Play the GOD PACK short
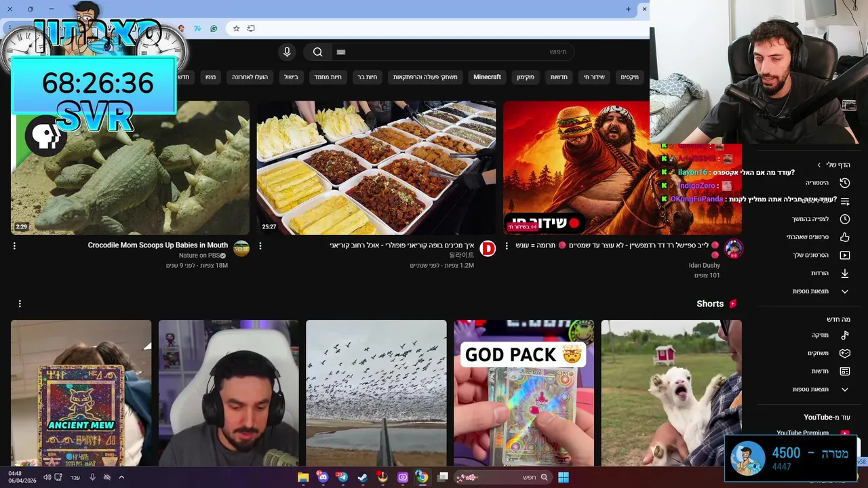This screenshot has width=868, height=488. [524, 393]
